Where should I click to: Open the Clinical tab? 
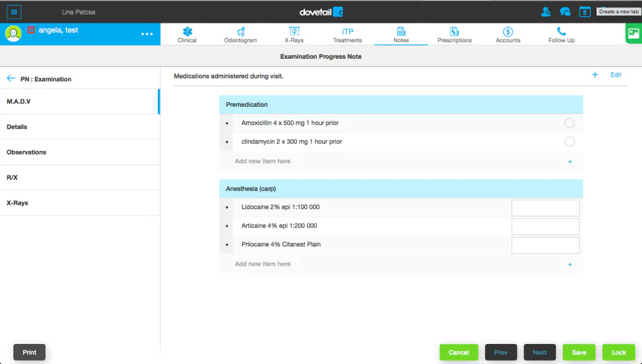[187, 34]
